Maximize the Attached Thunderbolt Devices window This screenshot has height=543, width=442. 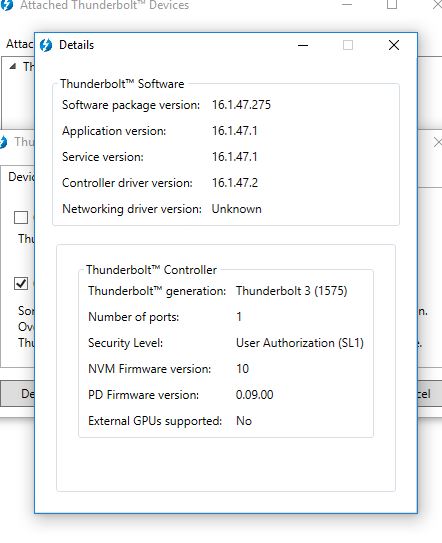pos(392,4)
